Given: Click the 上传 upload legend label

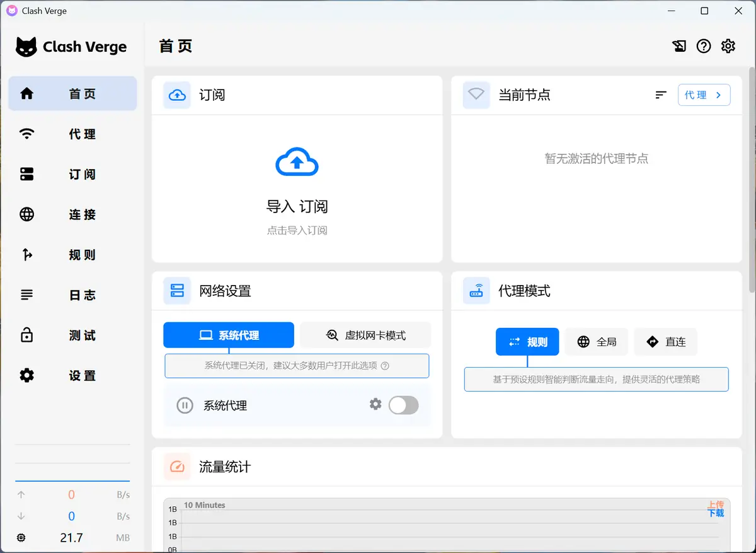Looking at the screenshot, I should pyautogui.click(x=716, y=505).
